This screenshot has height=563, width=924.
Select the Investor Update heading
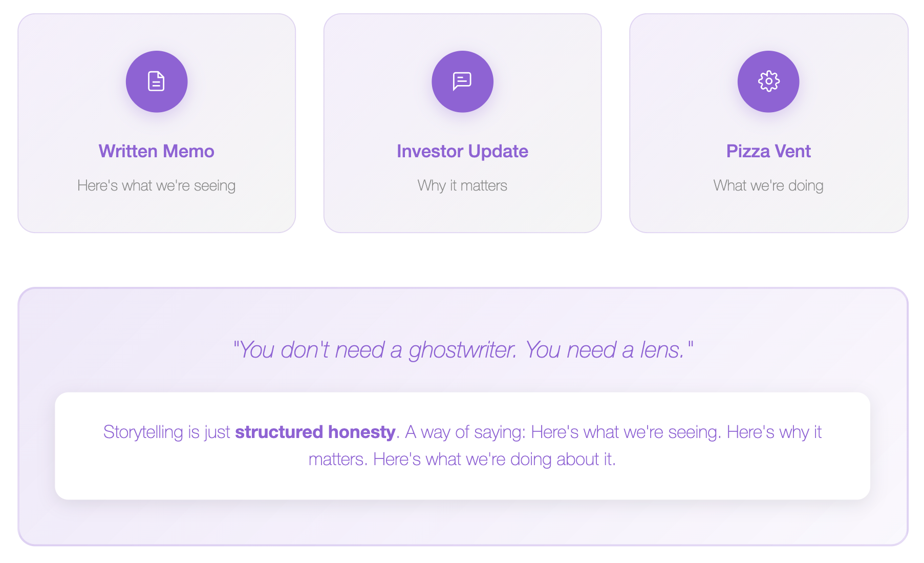462,151
